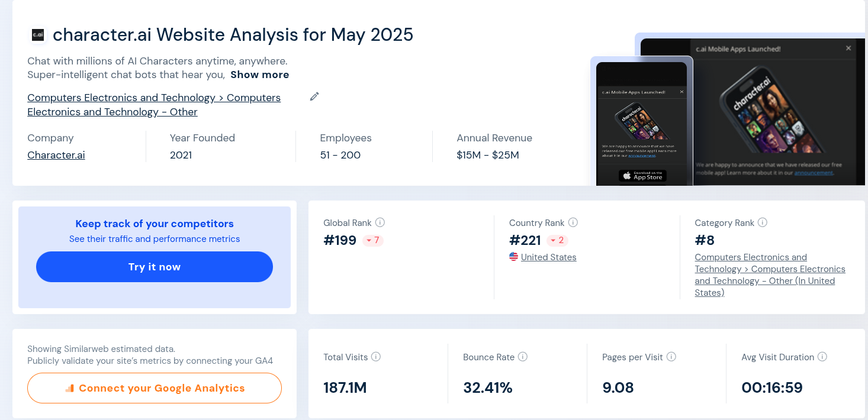Click the Avg Visit Duration value 00:16:59
Image resolution: width=868 pixels, height=420 pixels.
pos(772,387)
